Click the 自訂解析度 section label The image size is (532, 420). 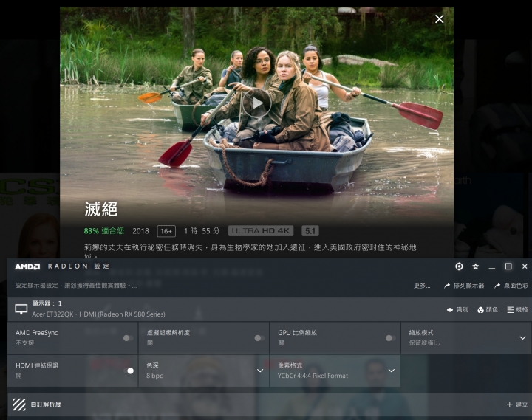(x=46, y=404)
